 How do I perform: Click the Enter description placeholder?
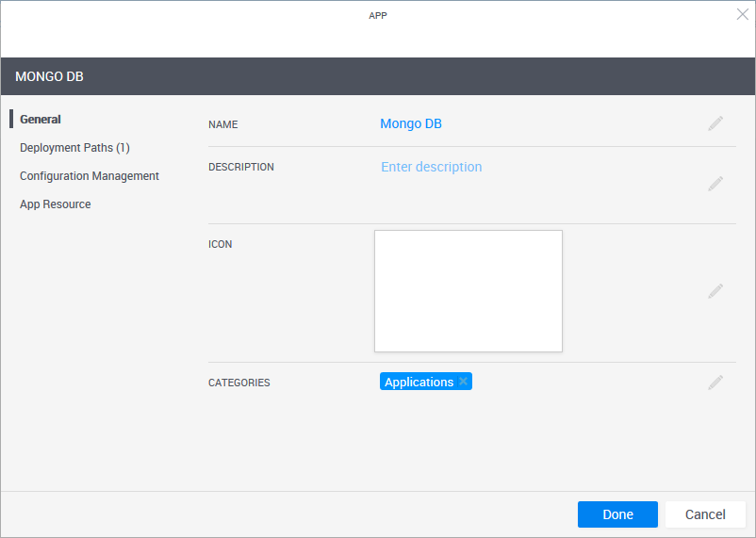[431, 167]
